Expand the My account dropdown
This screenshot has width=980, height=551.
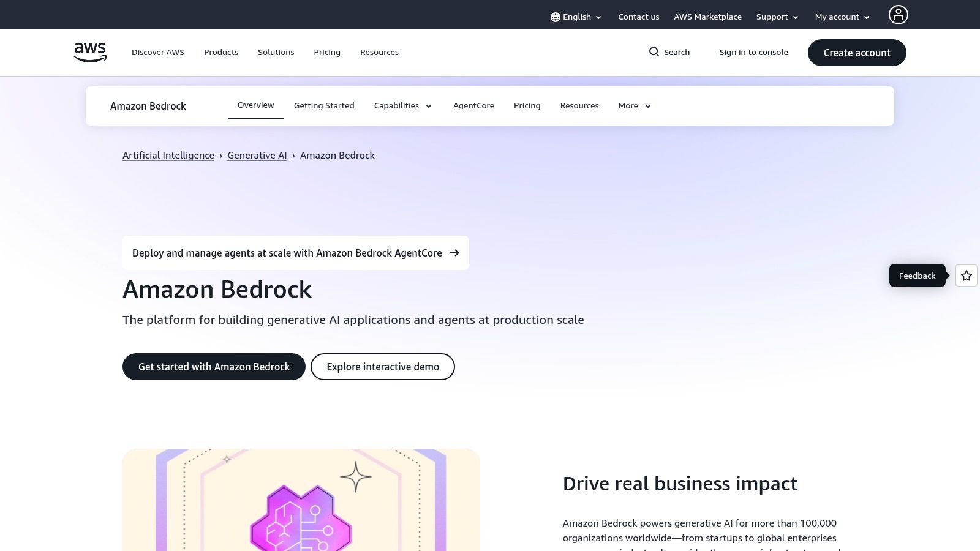(842, 17)
